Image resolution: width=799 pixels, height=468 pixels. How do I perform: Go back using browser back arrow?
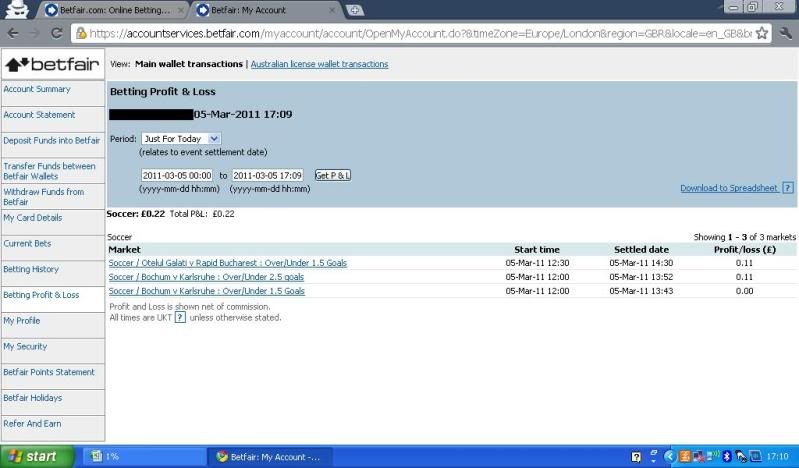[x=13, y=34]
